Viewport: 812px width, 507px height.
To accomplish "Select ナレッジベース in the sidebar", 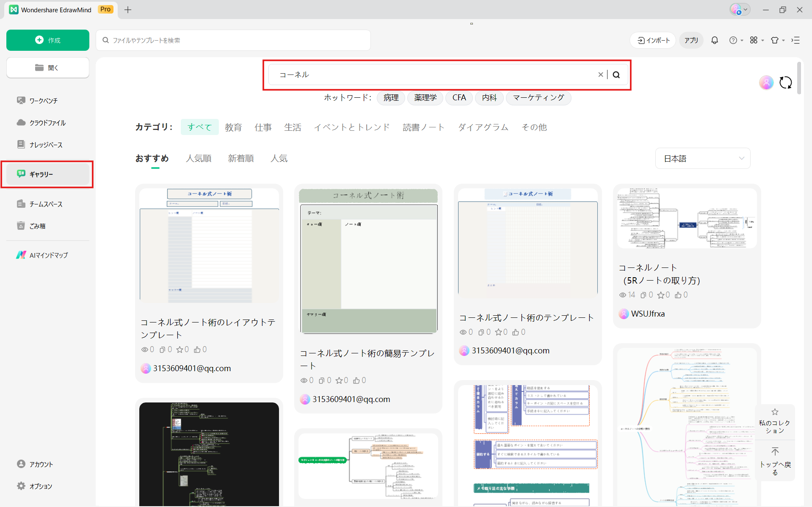I will pyautogui.click(x=45, y=144).
